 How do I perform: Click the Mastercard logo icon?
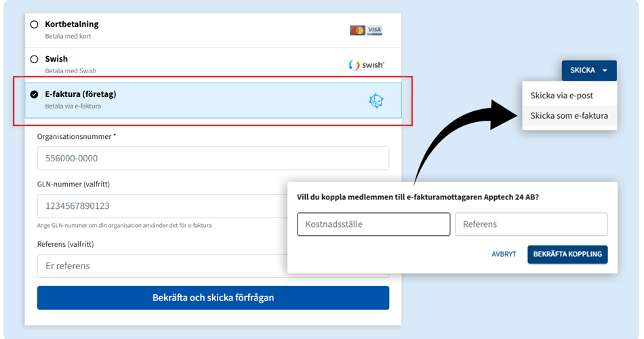[357, 31]
